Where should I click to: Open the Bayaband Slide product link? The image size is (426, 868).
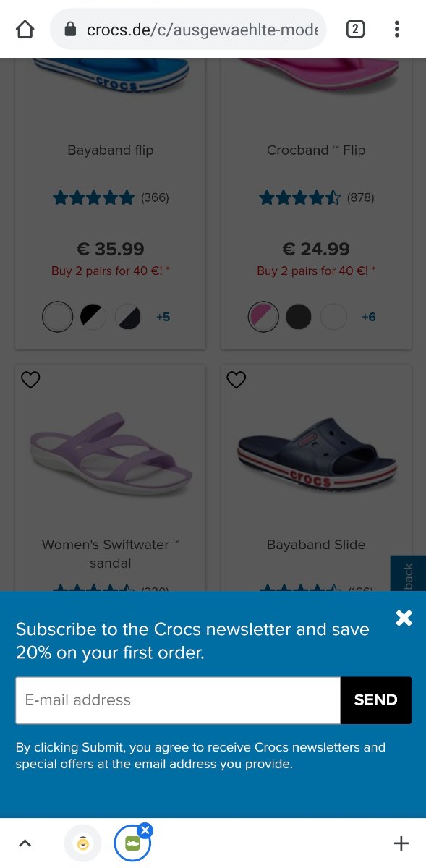pyautogui.click(x=316, y=544)
